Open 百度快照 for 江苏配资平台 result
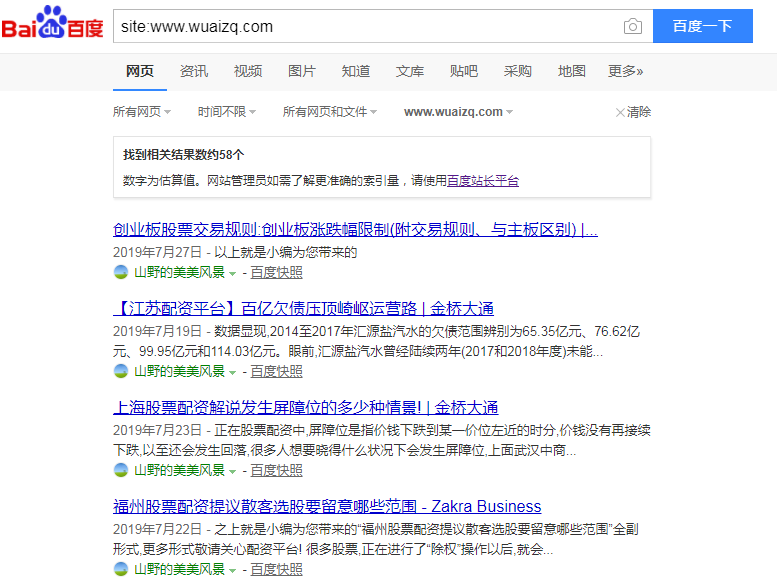Image resolution: width=777 pixels, height=586 pixels. [x=277, y=372]
